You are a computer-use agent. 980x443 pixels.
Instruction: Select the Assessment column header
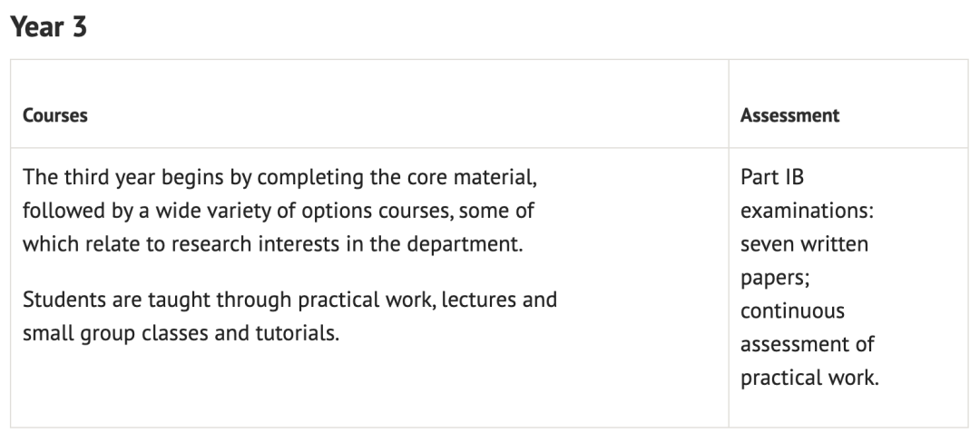click(x=789, y=115)
